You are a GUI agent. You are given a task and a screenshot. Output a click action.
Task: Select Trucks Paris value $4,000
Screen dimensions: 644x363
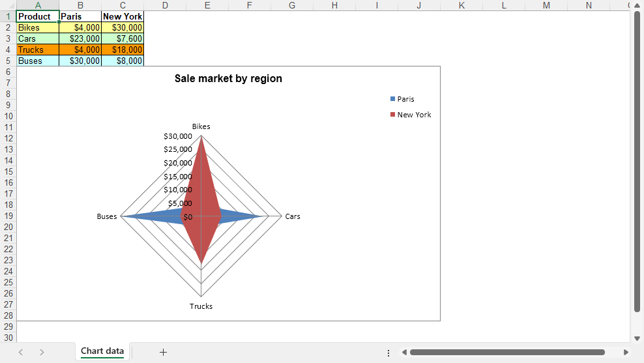[80, 50]
